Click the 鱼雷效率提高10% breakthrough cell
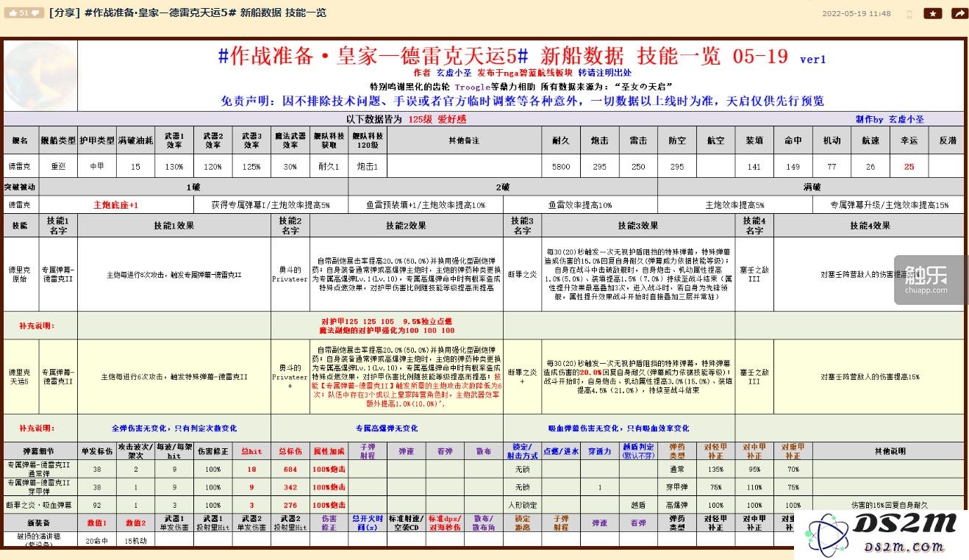 click(x=580, y=205)
